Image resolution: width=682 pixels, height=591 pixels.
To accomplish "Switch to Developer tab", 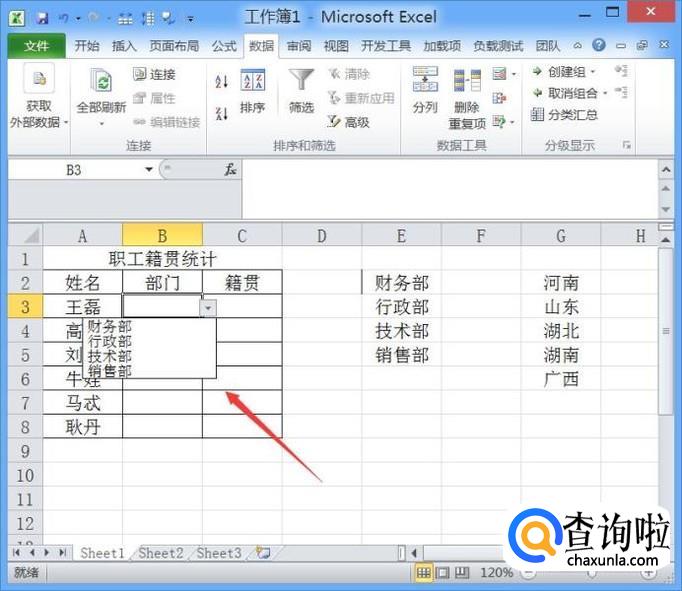I will (386, 46).
